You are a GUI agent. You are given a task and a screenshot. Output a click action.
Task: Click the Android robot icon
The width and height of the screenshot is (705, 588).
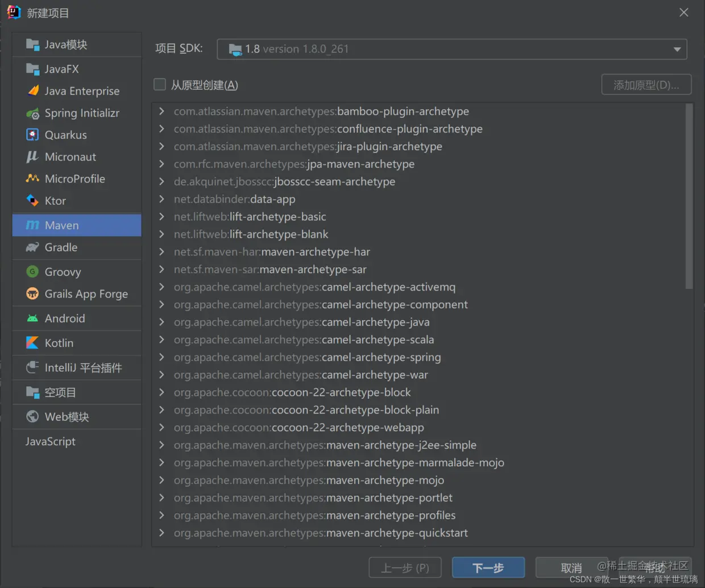32,318
